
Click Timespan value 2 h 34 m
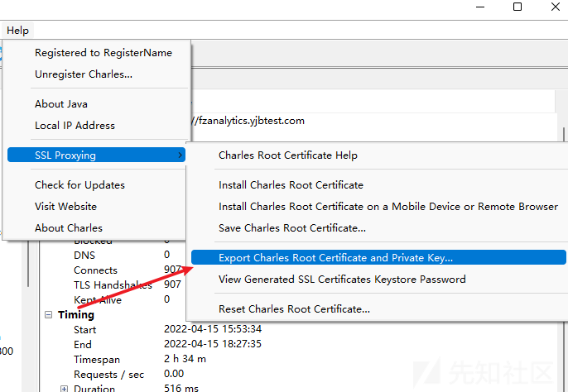pos(185,359)
